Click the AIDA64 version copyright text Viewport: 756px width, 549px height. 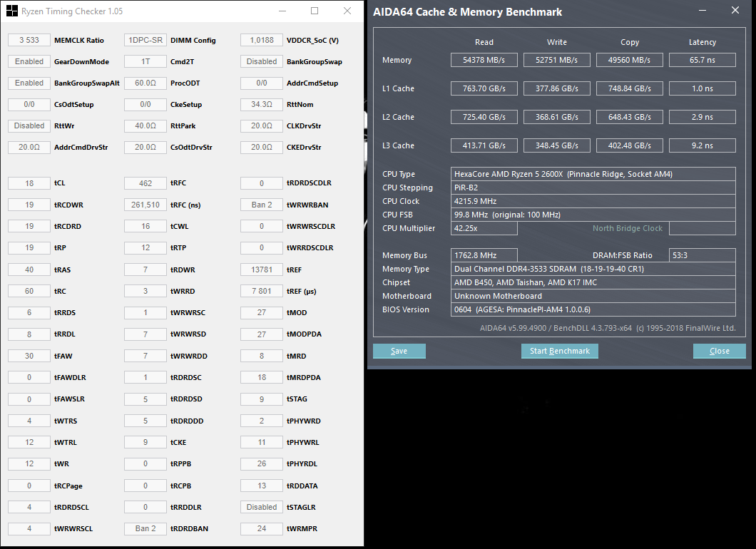tap(608, 328)
